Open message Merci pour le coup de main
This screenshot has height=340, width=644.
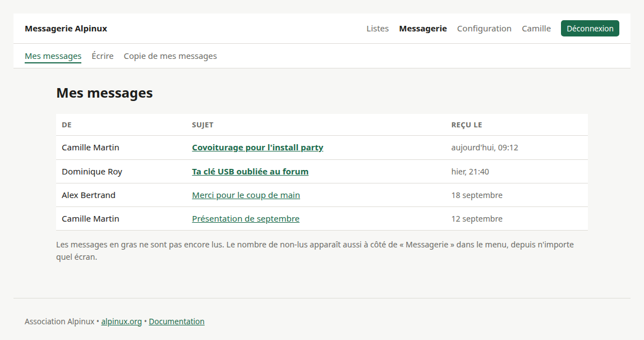point(246,195)
